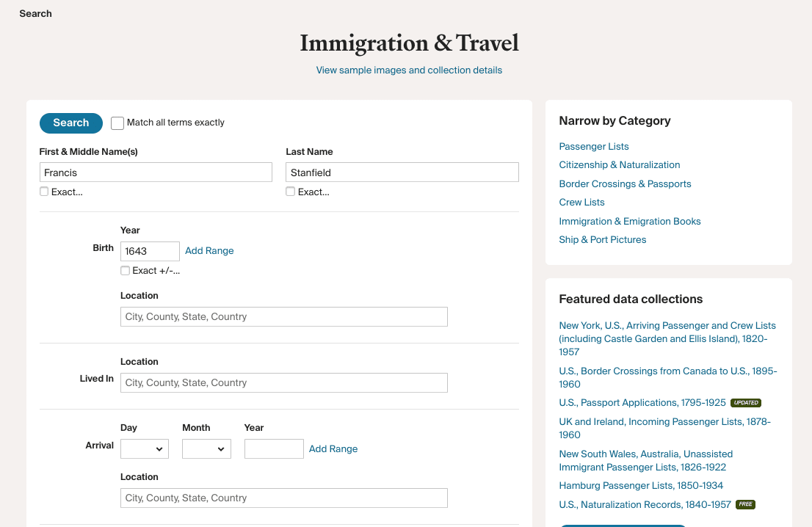The width and height of the screenshot is (812, 527).
Task: Open Hamburg Passenger Lists, 1850-1934
Action: point(641,486)
